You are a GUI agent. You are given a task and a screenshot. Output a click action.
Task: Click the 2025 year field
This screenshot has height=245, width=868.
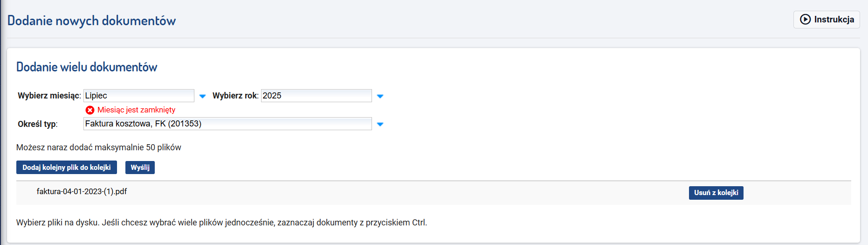click(x=317, y=96)
